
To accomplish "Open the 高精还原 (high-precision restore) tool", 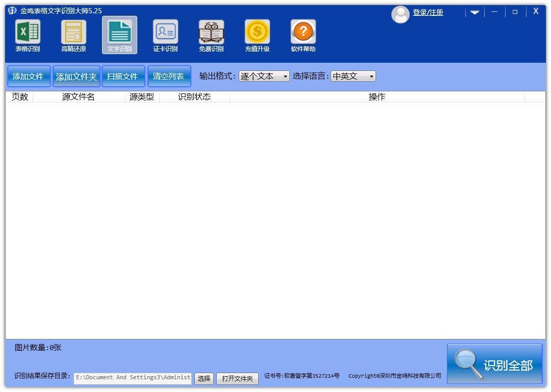I will point(73,35).
